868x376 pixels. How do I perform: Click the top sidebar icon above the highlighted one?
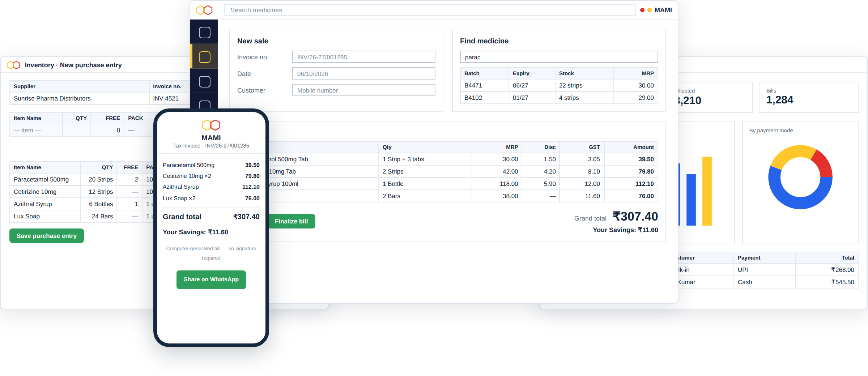[x=205, y=33]
